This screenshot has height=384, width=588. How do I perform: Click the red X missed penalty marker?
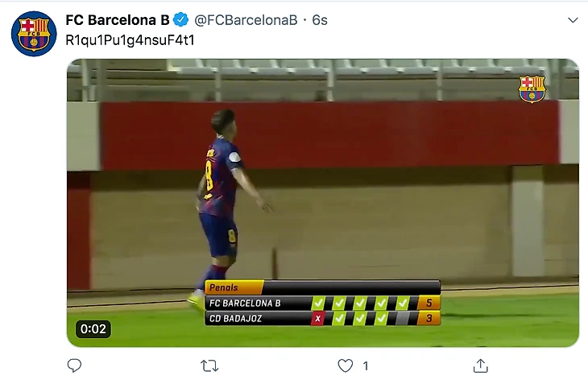coord(317,318)
